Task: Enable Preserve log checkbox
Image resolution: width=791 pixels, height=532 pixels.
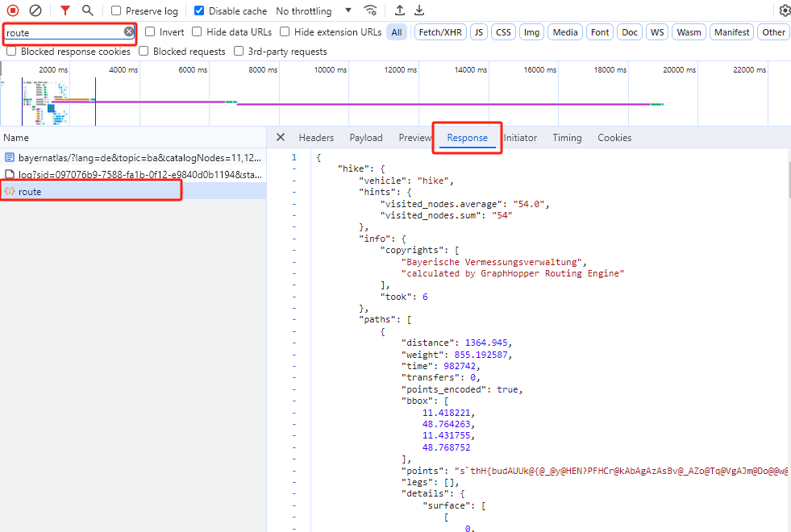Action: 116,10
